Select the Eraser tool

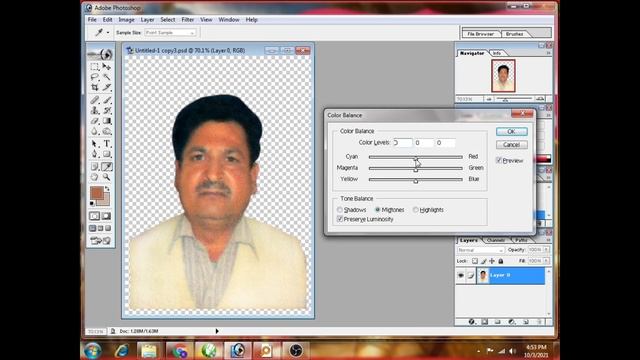pyautogui.click(x=95, y=121)
